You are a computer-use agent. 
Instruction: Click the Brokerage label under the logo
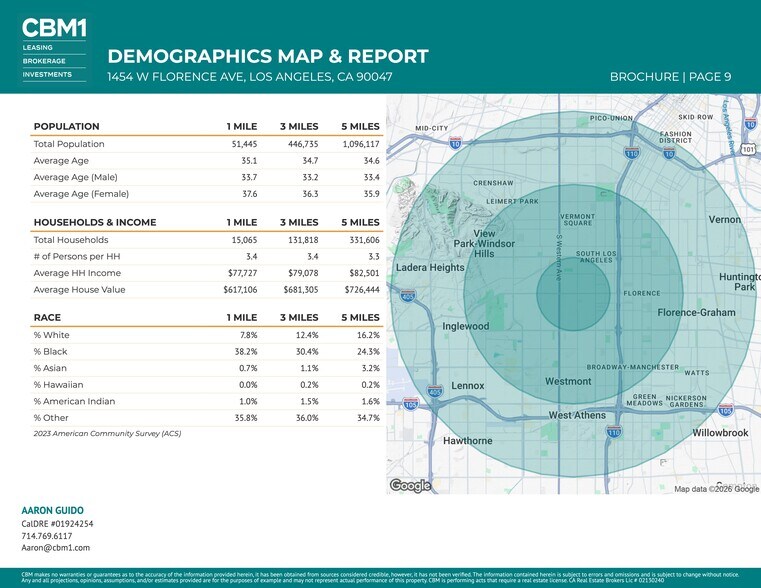point(44,61)
